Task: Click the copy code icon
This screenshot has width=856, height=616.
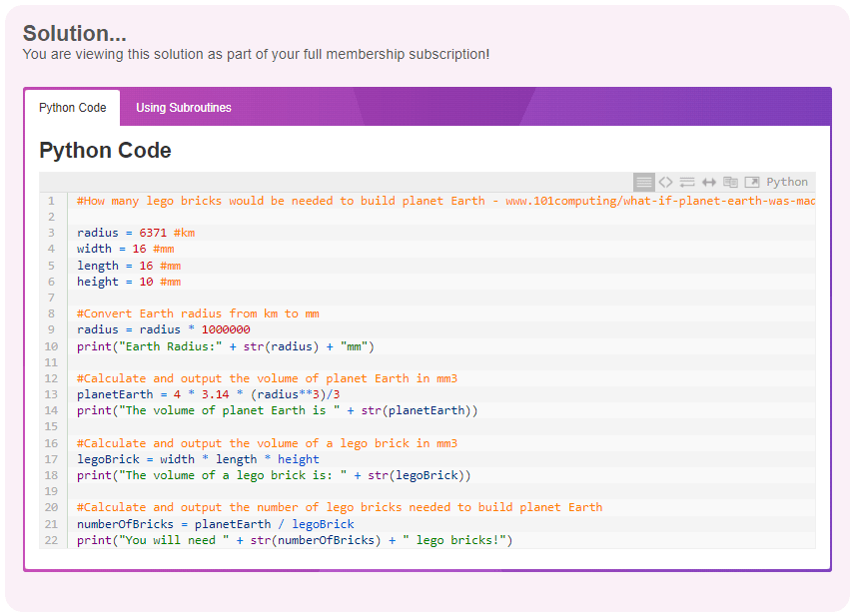Action: tap(730, 183)
